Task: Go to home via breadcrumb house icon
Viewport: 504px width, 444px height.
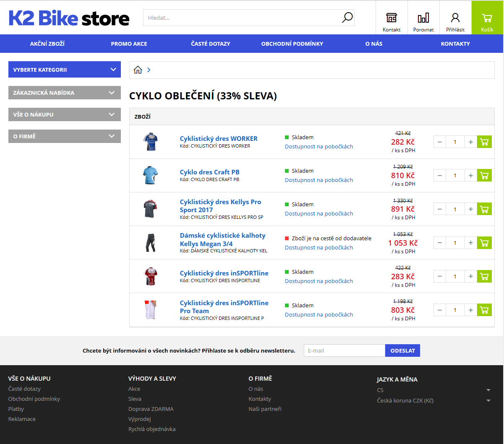Action: [x=138, y=70]
